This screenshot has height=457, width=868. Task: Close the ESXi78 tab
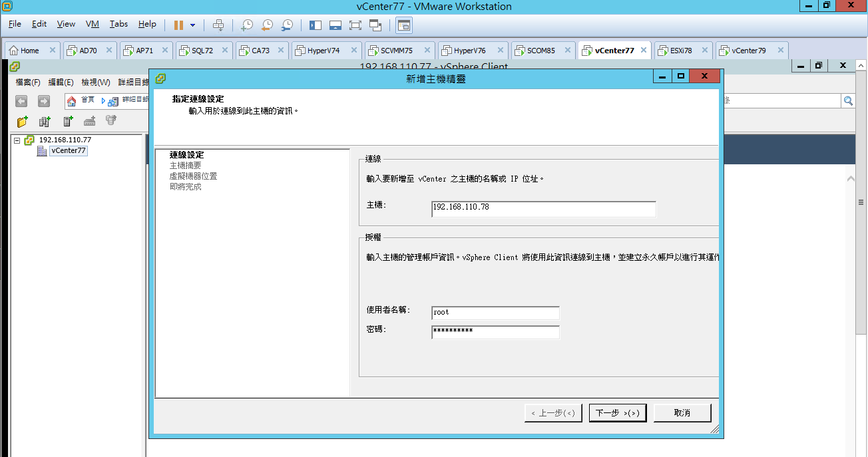[705, 50]
